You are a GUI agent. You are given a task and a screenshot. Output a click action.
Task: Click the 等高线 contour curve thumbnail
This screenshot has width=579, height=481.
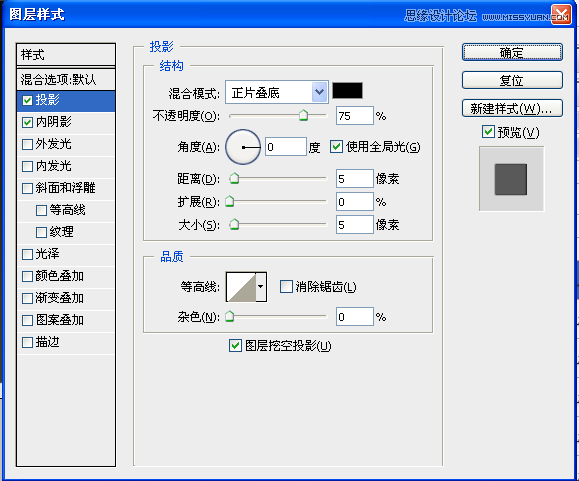(241, 287)
